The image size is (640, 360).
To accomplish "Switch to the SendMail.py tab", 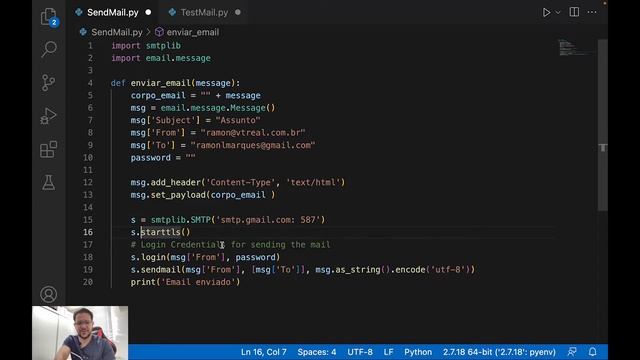I will (113, 12).
